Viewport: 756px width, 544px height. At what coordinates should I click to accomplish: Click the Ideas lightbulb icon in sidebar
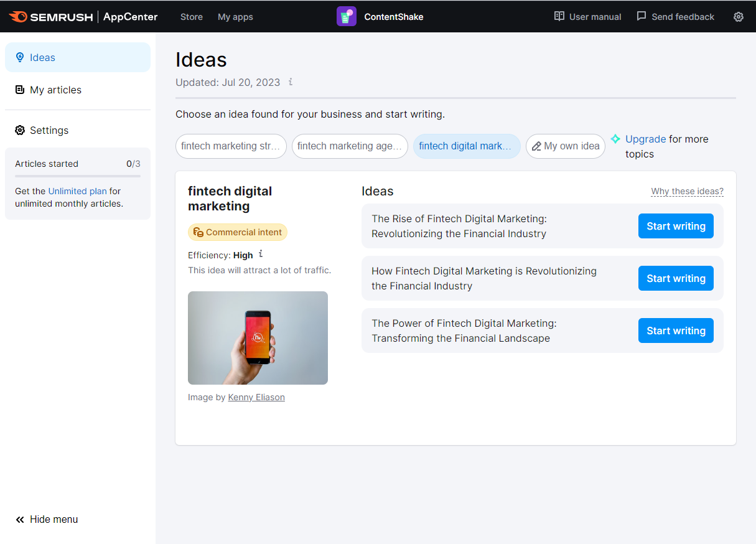(20, 57)
